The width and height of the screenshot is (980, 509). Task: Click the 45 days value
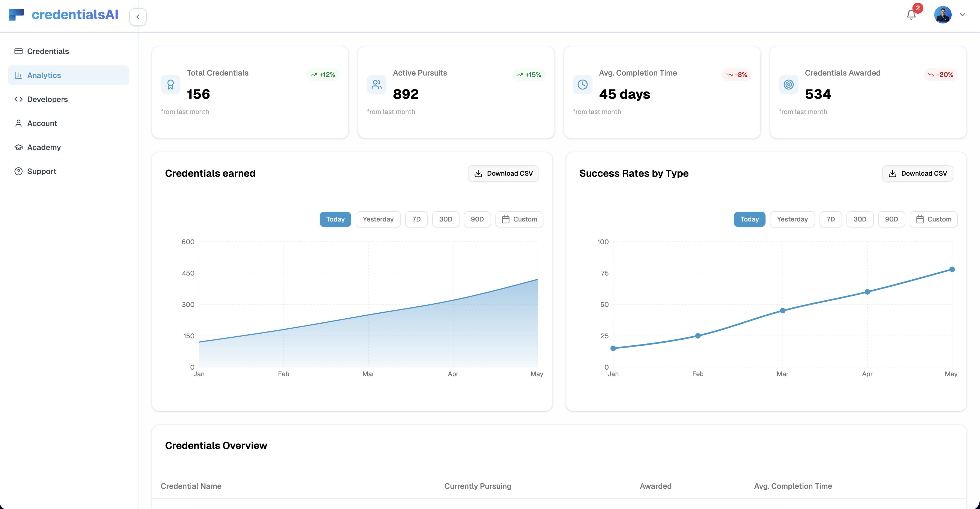tap(624, 94)
